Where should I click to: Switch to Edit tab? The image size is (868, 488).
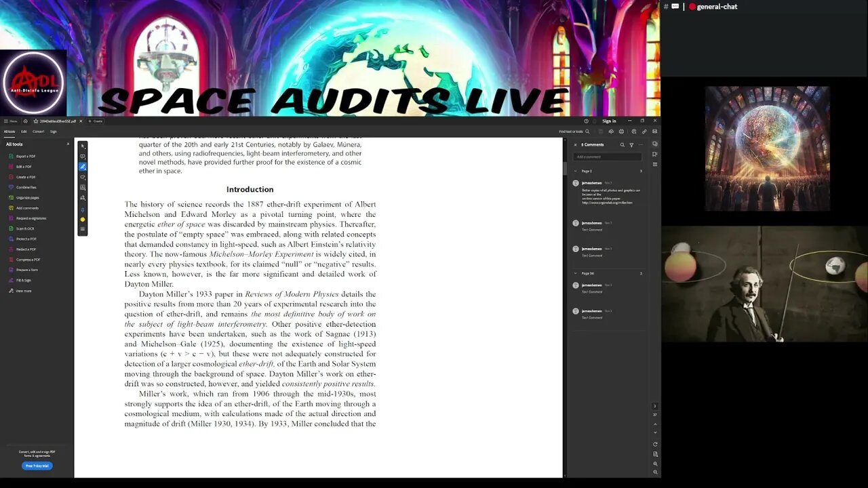pos(24,131)
